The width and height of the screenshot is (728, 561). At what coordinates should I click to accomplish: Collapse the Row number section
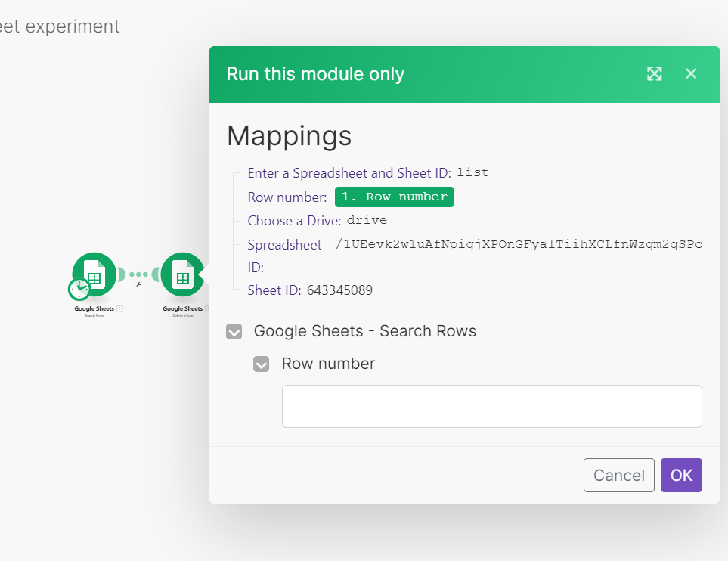click(x=261, y=364)
